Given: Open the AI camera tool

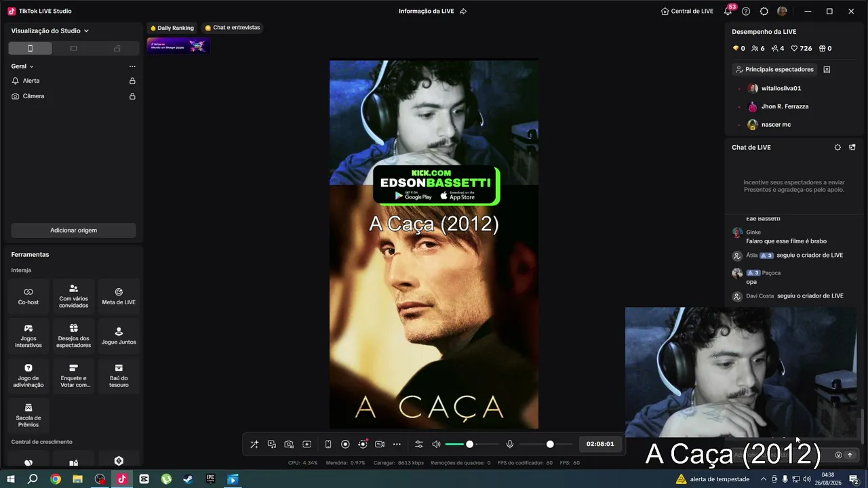Looking at the screenshot, I should coord(289,444).
